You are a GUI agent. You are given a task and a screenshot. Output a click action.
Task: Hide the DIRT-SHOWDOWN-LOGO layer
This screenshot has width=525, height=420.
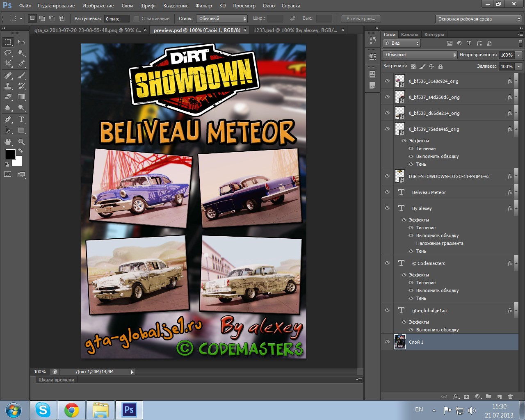click(x=387, y=176)
